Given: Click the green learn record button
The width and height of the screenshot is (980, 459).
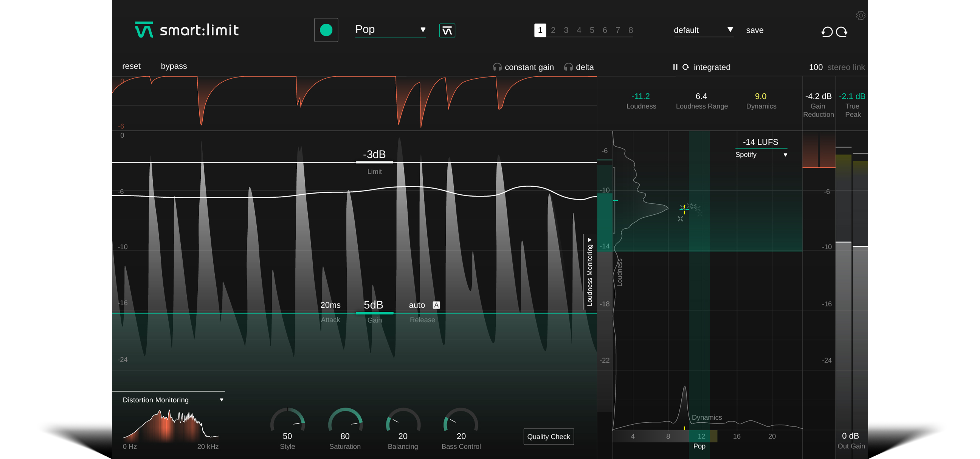Looking at the screenshot, I should [x=326, y=30].
